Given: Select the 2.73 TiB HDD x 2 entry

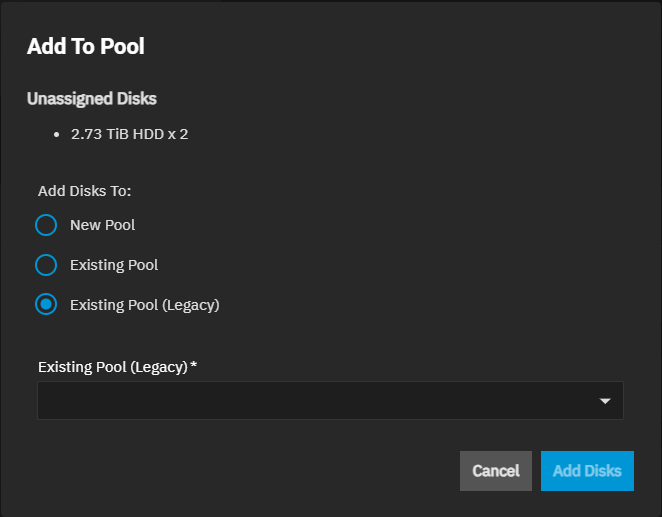Looking at the screenshot, I should click(130, 133).
